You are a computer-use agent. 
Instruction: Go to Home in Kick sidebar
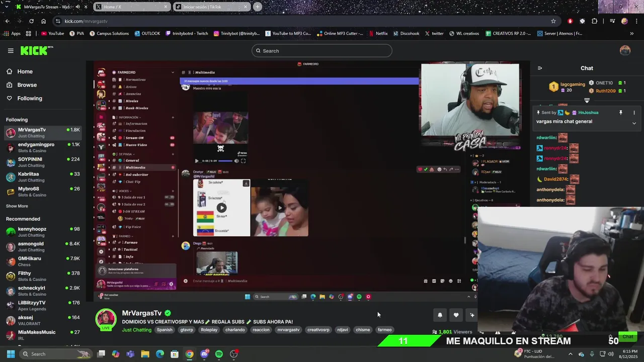click(25, 71)
